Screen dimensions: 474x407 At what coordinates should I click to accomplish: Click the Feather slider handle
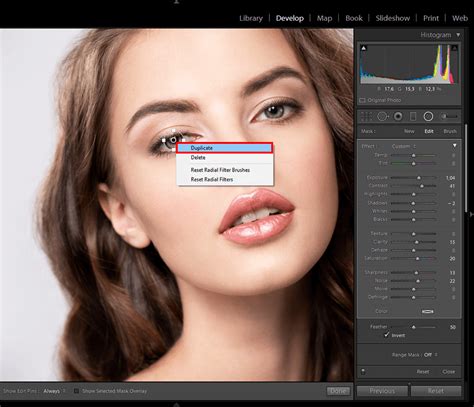(x=414, y=327)
